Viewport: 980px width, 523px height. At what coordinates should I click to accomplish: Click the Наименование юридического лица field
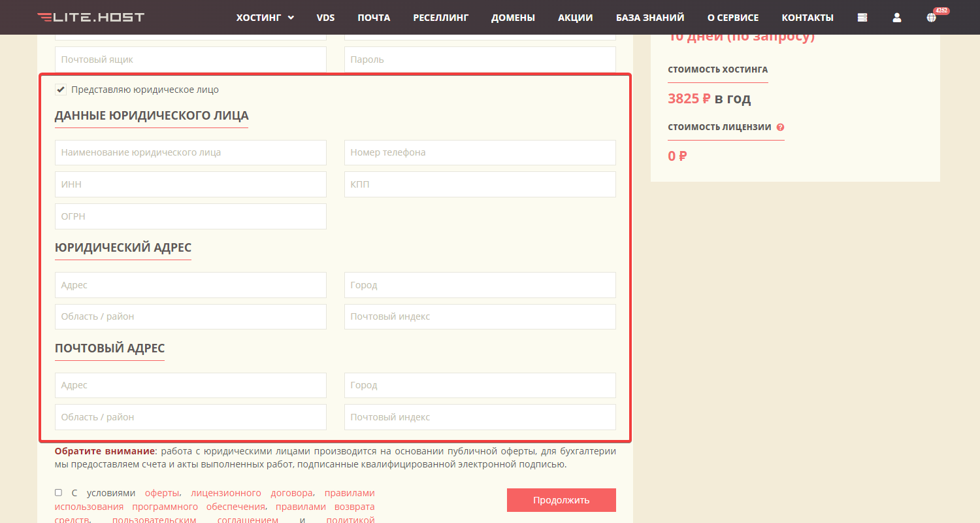191,152
